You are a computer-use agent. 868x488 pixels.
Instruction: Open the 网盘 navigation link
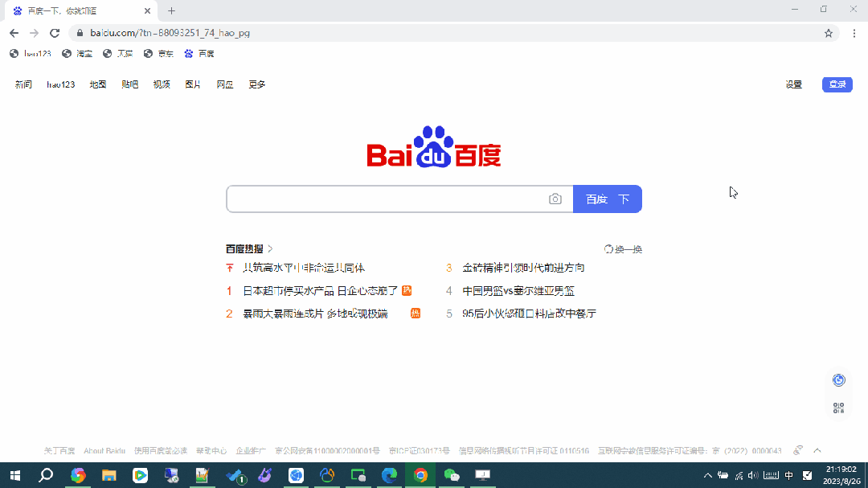pos(225,84)
